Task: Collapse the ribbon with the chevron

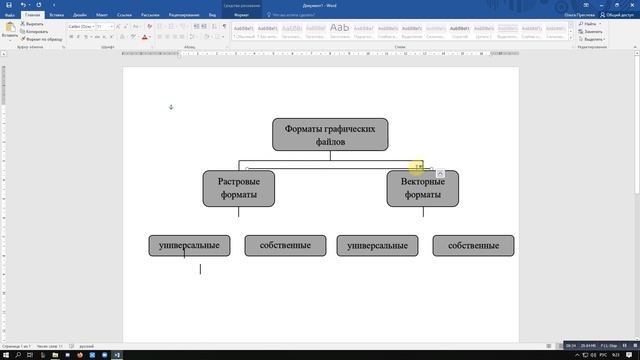Action: coord(635,47)
